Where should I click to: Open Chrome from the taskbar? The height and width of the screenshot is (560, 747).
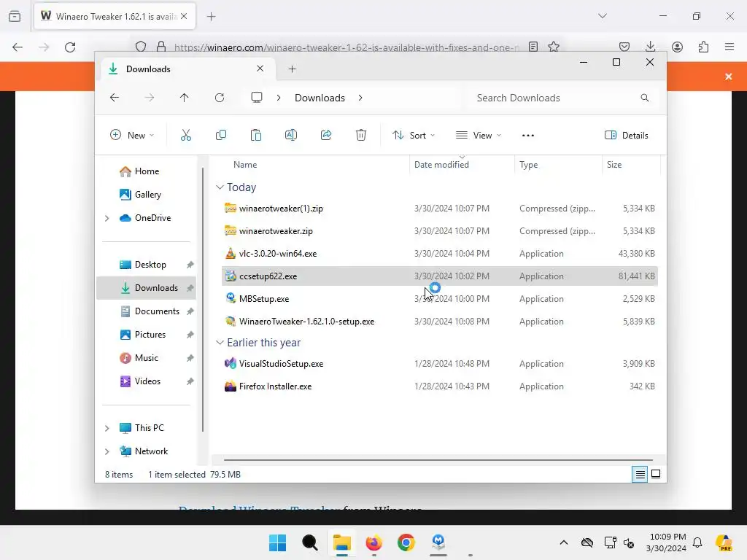[x=406, y=542]
